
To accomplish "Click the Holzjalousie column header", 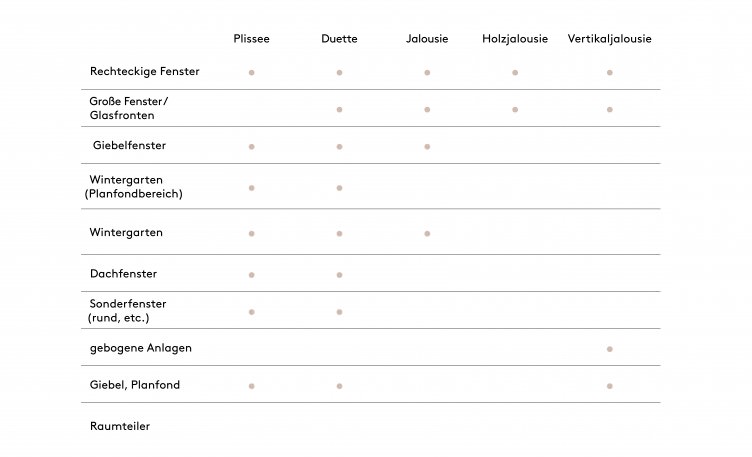I will click(515, 39).
